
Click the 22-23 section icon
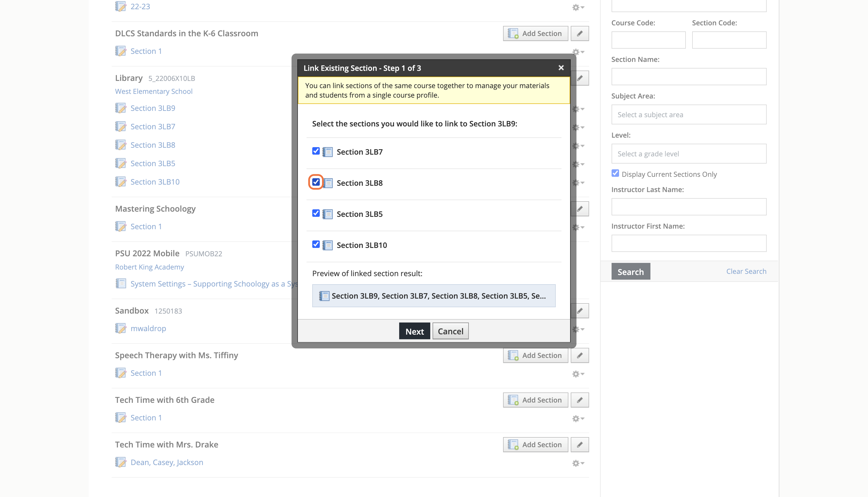tap(120, 6)
